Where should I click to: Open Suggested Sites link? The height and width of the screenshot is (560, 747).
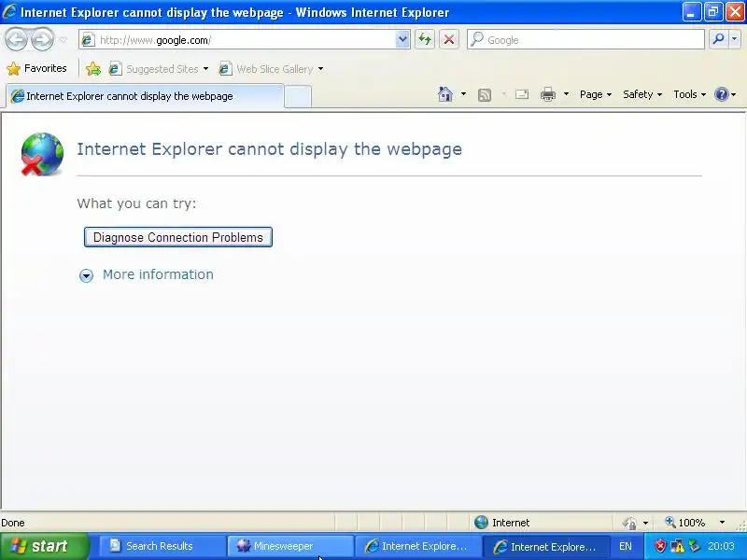153,69
